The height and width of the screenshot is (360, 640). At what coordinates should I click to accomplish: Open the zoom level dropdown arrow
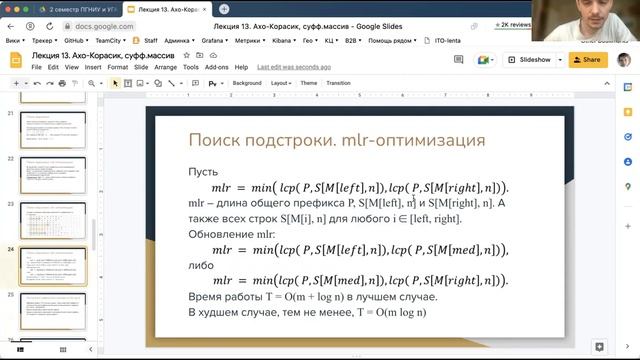pos(101,83)
